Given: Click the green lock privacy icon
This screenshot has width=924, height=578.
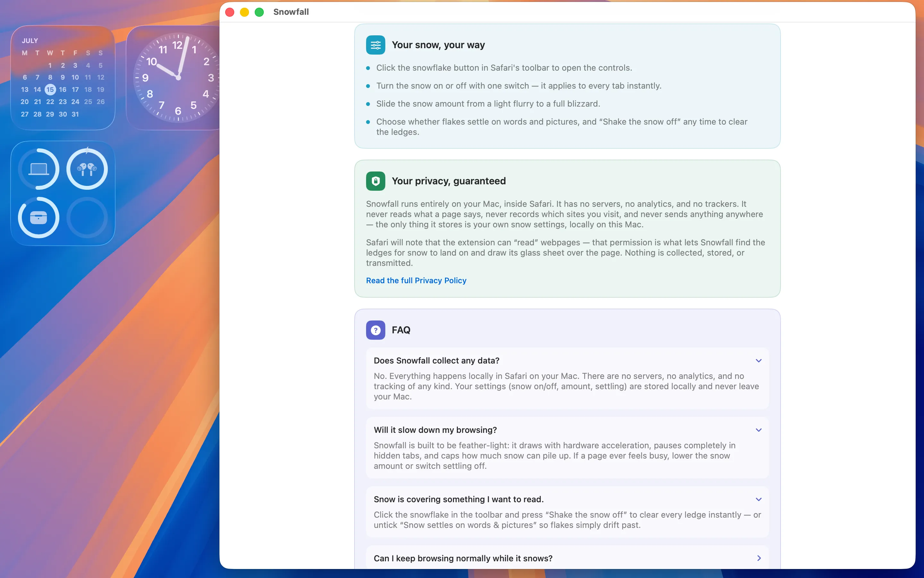Looking at the screenshot, I should point(375,181).
